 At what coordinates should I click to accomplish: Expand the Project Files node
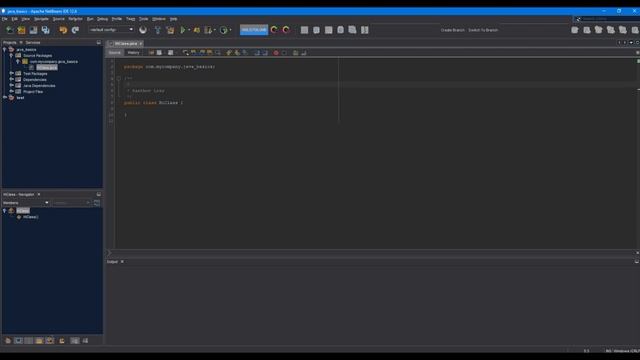coord(11,92)
